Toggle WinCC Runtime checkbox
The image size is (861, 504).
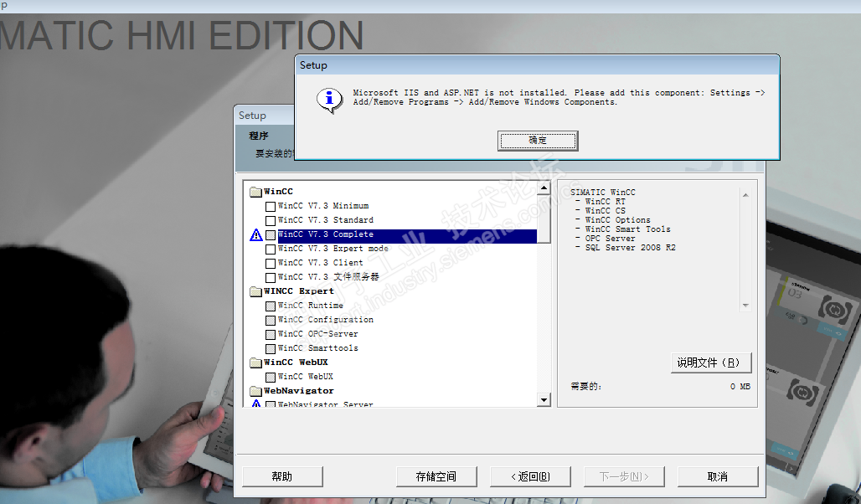[x=271, y=306]
